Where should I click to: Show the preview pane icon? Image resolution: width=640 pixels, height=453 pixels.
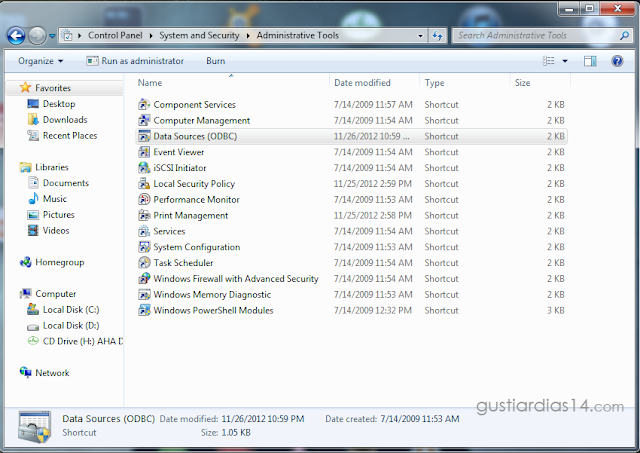590,61
